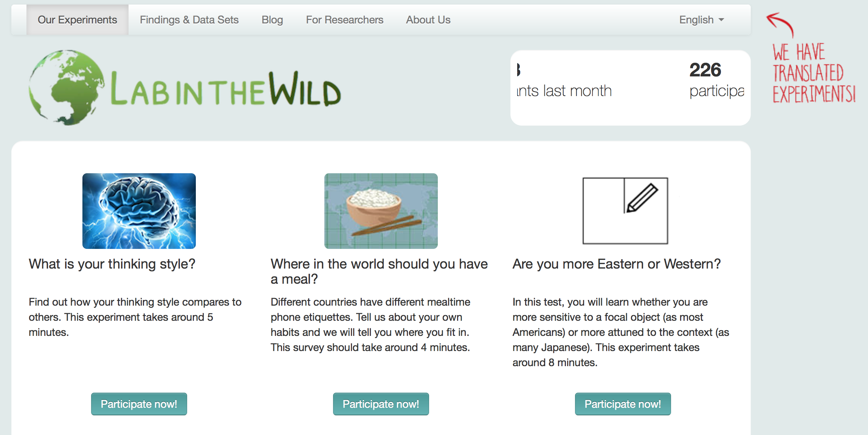
Task: Open the Findings & Data Sets tab
Action: point(189,20)
